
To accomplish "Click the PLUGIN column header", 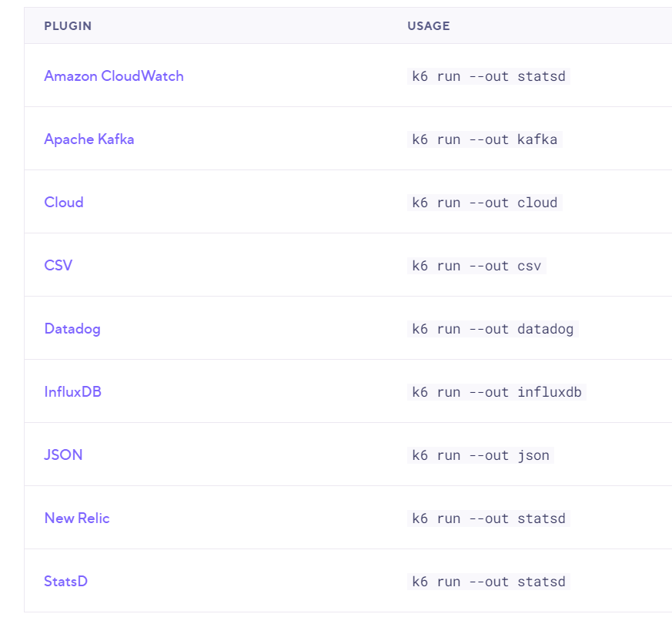I will coord(68,25).
